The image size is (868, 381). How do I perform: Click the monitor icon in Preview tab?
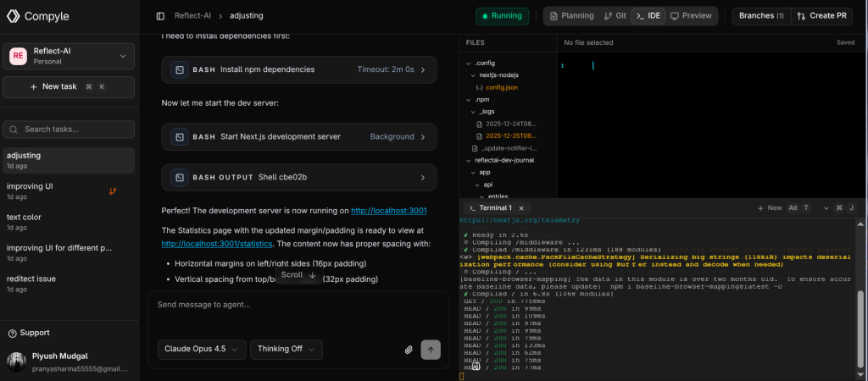(674, 16)
